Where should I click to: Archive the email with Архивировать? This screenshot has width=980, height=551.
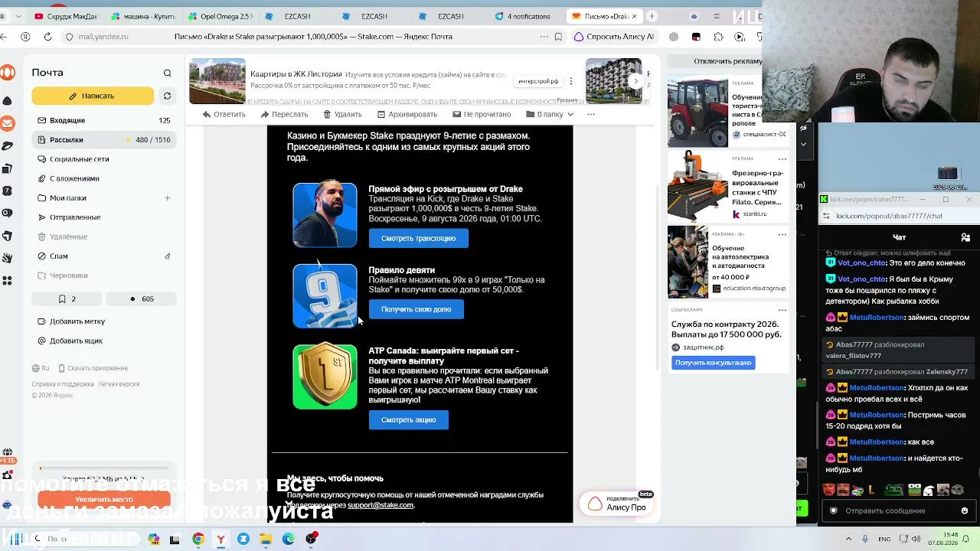coord(407,114)
